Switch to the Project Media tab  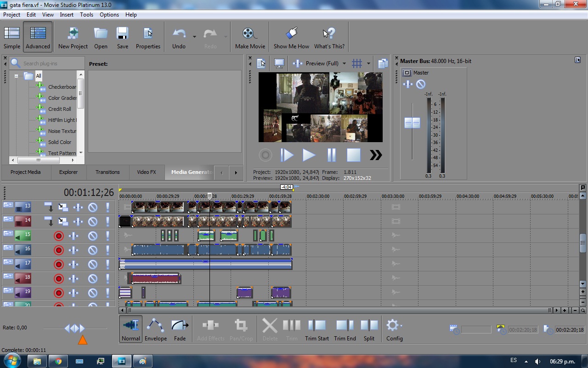tap(26, 172)
